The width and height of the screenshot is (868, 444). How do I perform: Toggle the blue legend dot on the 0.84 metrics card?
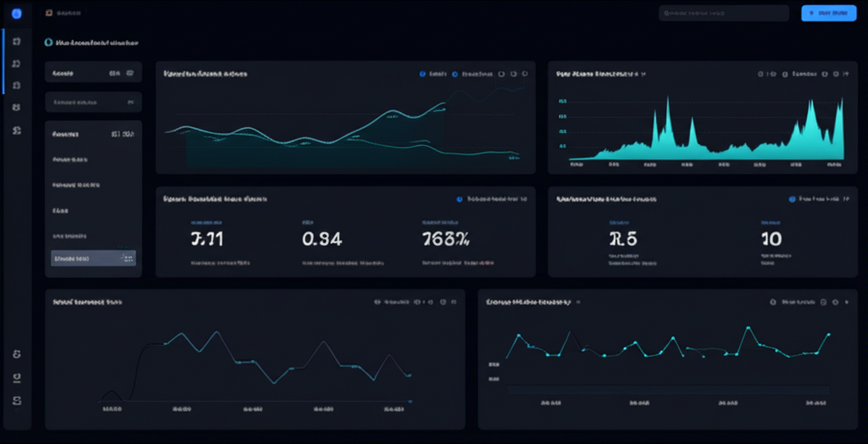pos(459,199)
